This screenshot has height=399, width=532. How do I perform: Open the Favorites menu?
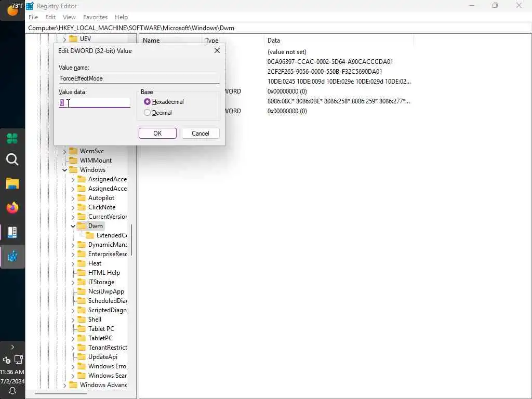[96, 17]
